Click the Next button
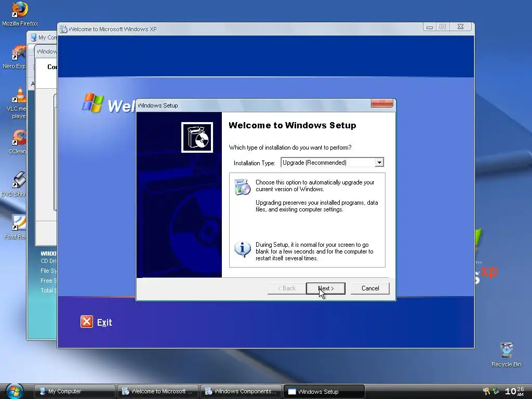Screen dimensions: 532x399 coord(326,288)
